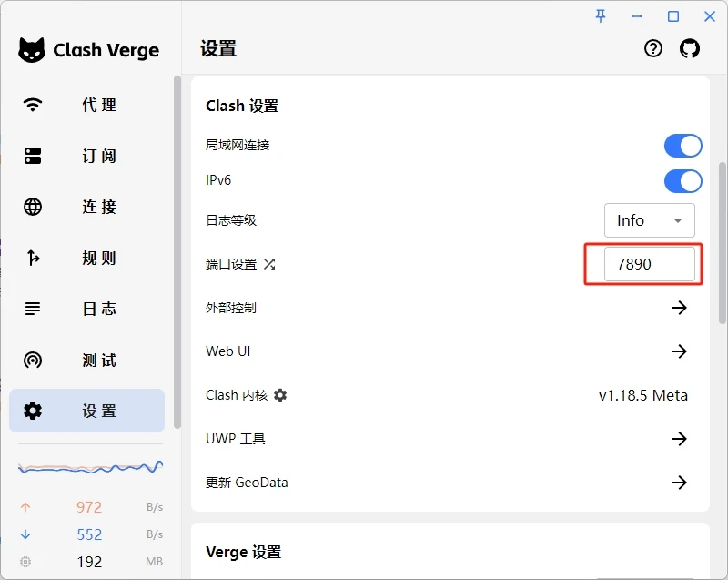Image resolution: width=728 pixels, height=580 pixels.
Task: Click the GitHub icon in header
Action: 690,49
